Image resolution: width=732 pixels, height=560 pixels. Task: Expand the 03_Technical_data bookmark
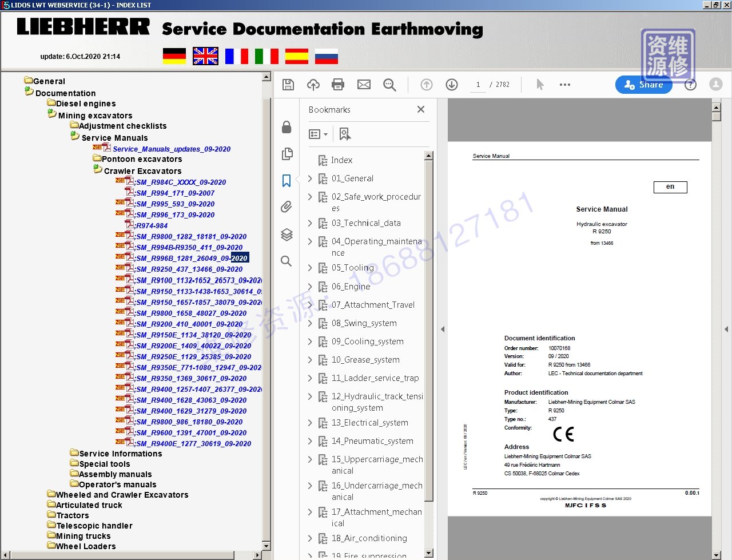click(x=310, y=223)
